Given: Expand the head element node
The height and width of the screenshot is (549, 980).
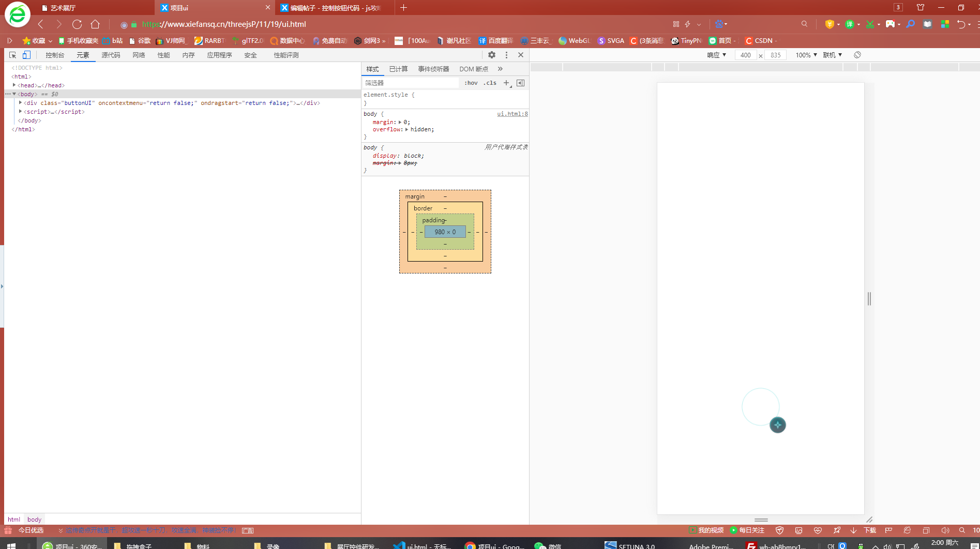Looking at the screenshot, I should pos(14,85).
